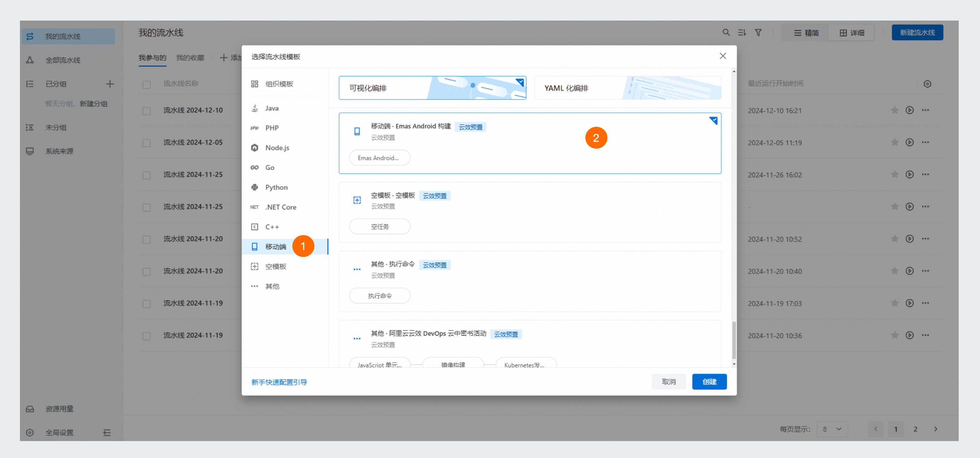This screenshot has width=980, height=458.
Task: Select the 可视化编排 template toggle
Action: [x=433, y=88]
